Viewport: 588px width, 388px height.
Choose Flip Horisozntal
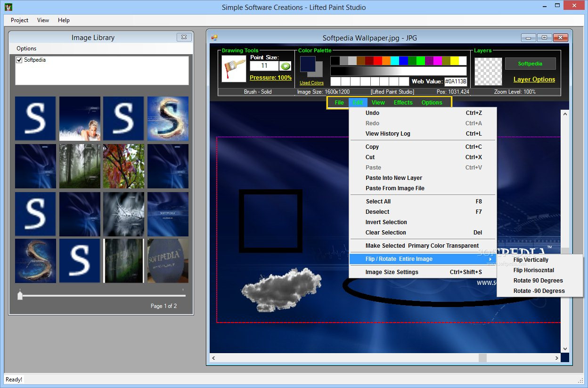(540, 270)
